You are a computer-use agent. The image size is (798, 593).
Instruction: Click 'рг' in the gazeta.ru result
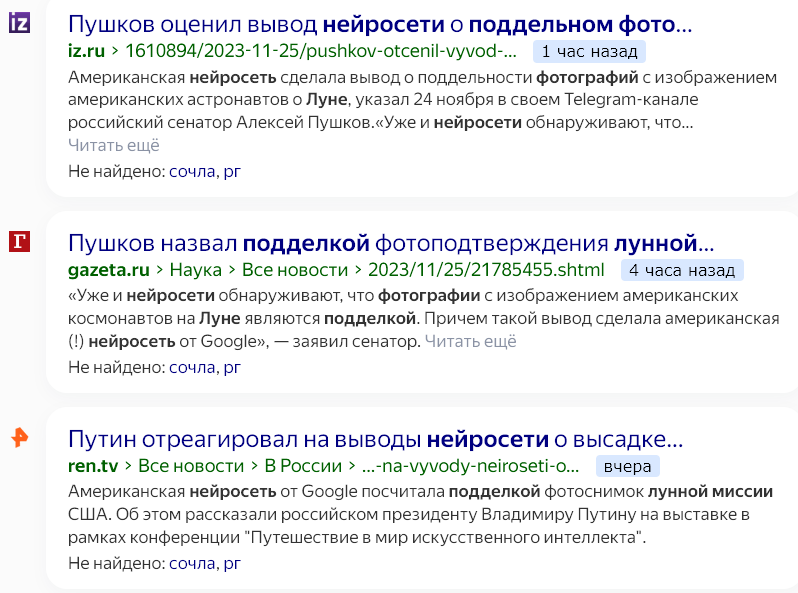(x=232, y=367)
